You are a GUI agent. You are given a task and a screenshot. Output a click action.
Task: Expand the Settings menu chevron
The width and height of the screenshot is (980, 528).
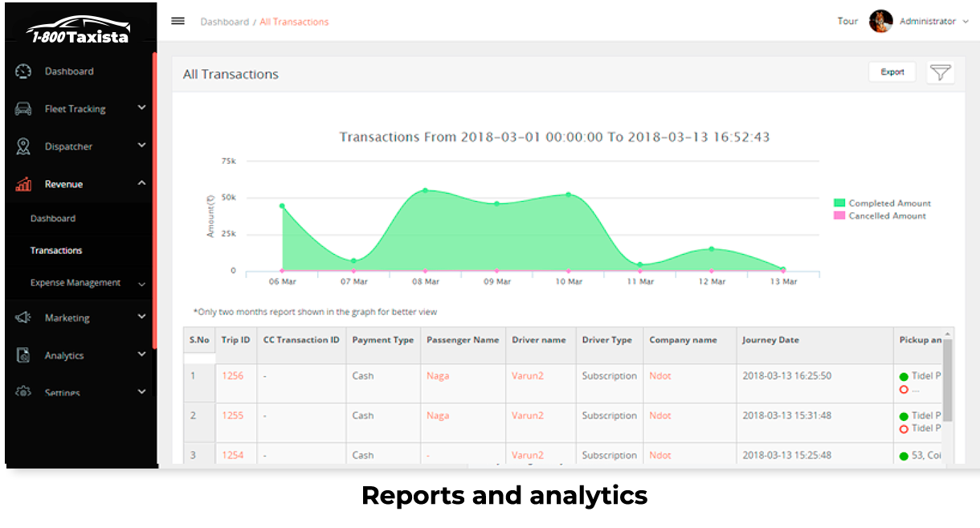(x=141, y=392)
